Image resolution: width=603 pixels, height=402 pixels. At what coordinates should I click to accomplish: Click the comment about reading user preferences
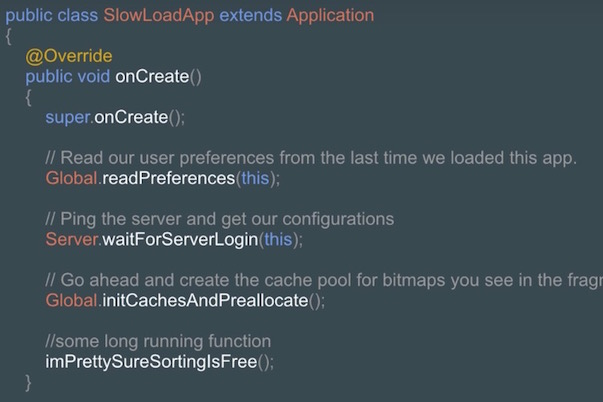(311, 158)
